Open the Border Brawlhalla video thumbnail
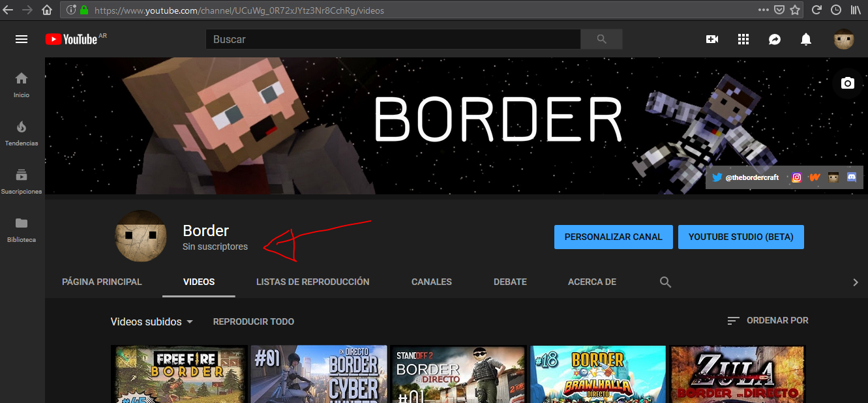Viewport: 868px width, 403px height. tap(598, 374)
